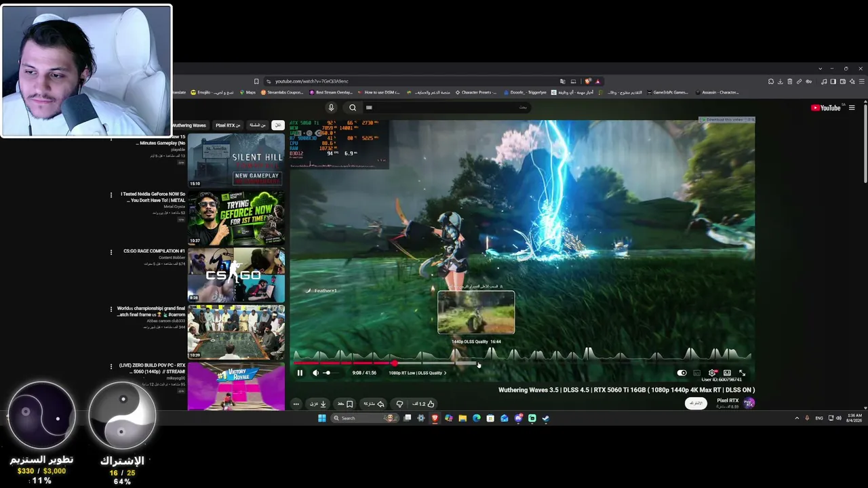
Task: Open the chapter list '1080p RT Low | DLSS Quality'
Action: point(417,373)
